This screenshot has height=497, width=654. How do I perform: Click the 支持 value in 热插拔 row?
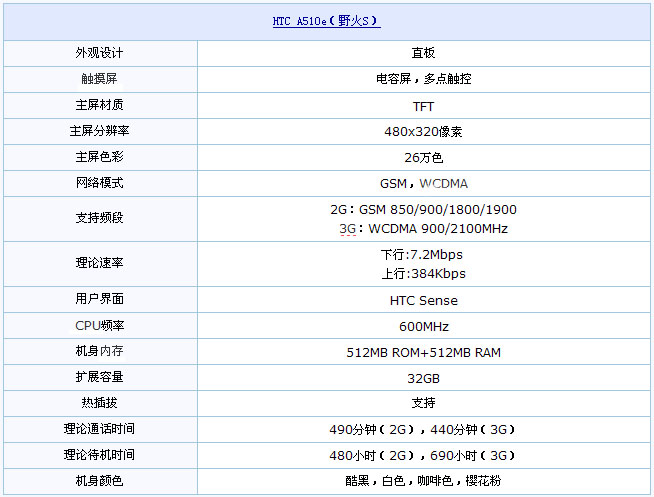pyautogui.click(x=423, y=403)
